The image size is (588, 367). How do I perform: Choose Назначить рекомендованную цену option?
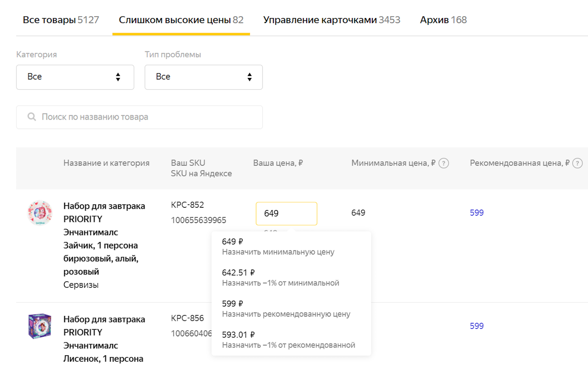click(x=286, y=309)
